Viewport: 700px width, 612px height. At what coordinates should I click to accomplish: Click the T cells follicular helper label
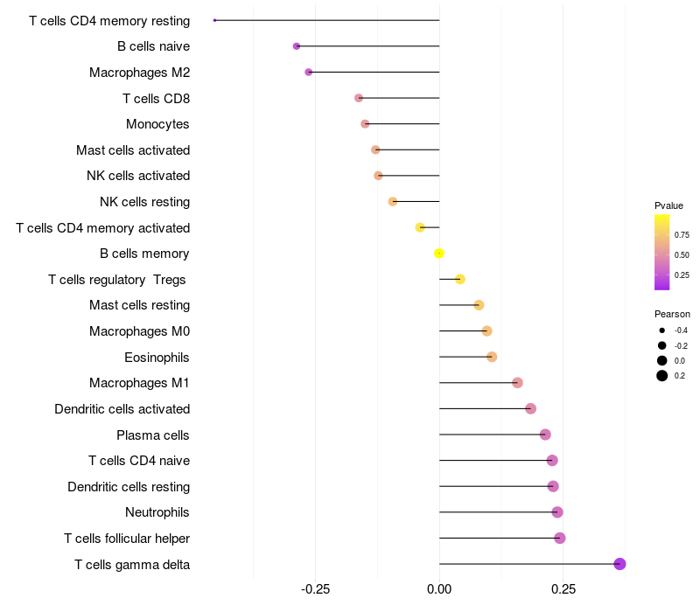[x=127, y=538]
